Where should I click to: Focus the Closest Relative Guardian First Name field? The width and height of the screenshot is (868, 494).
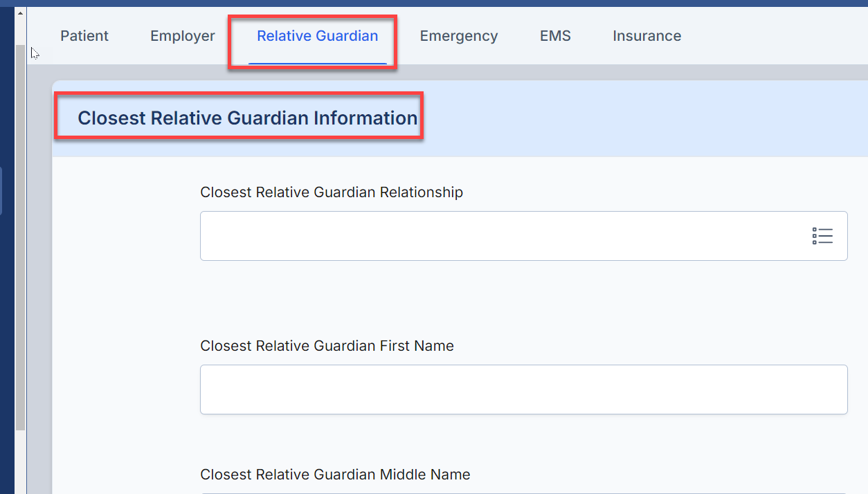(x=524, y=390)
